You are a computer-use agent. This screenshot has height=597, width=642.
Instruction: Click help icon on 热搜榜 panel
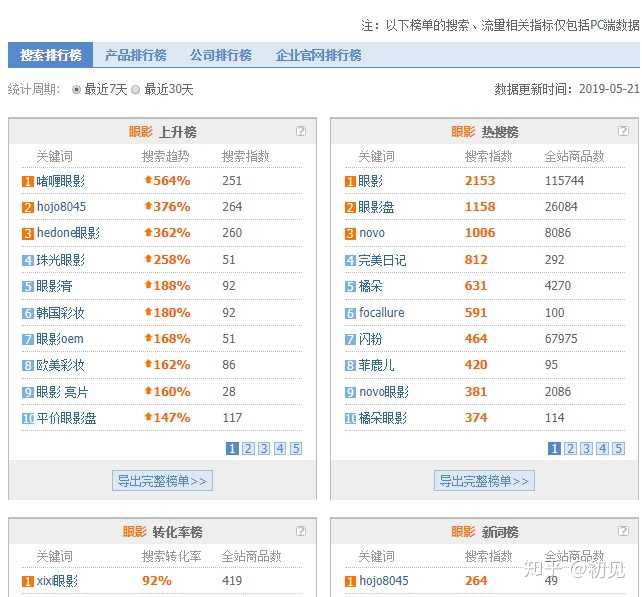(623, 131)
